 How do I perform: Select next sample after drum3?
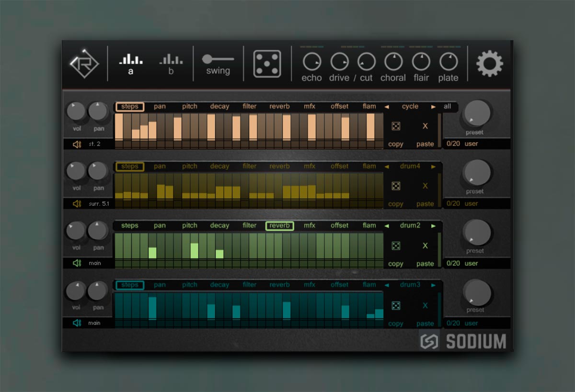tap(434, 285)
